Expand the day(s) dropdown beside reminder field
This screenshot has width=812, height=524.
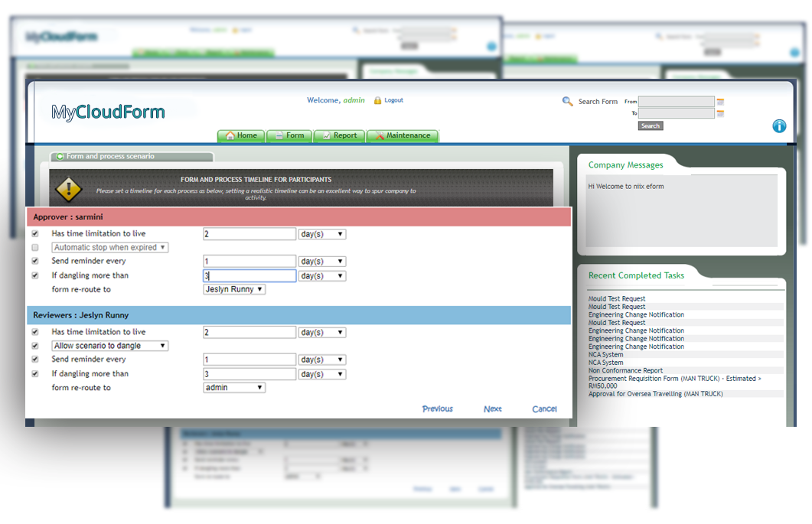tap(321, 260)
